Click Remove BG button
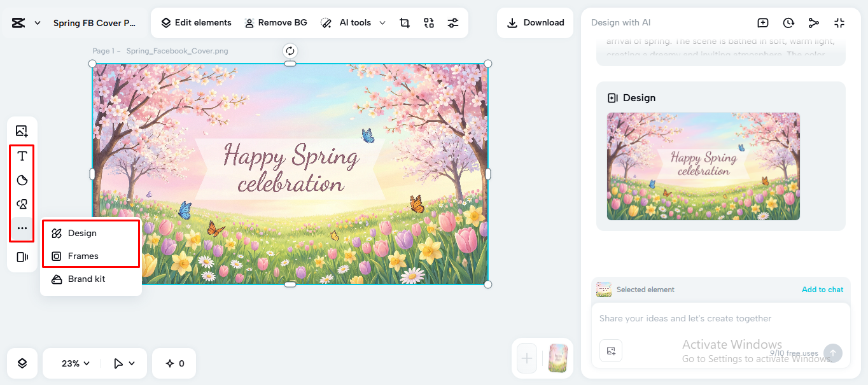 tap(276, 23)
